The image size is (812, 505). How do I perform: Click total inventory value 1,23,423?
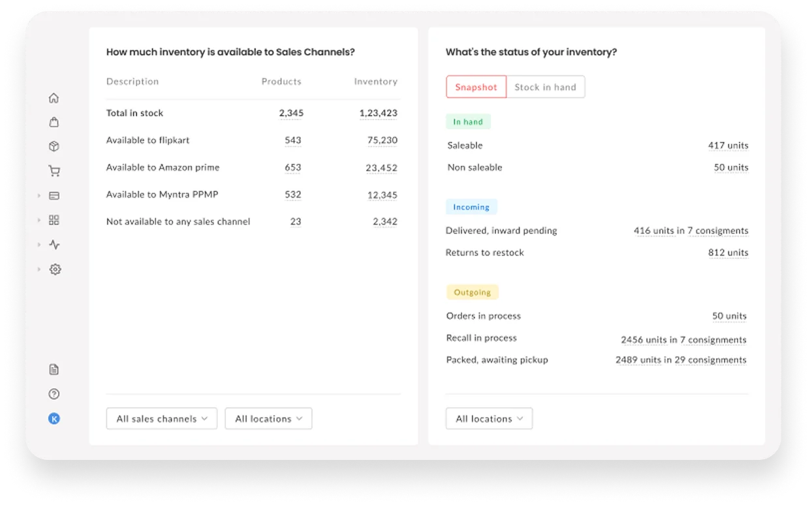[x=378, y=113]
